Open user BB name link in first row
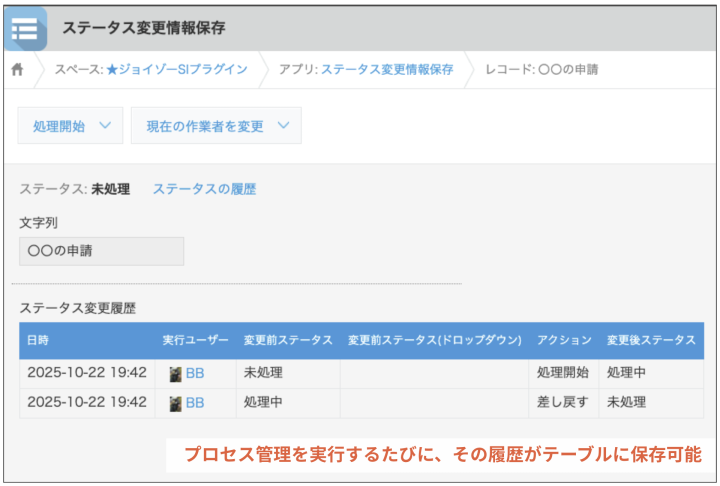This screenshot has width=720, height=486. 195,373
